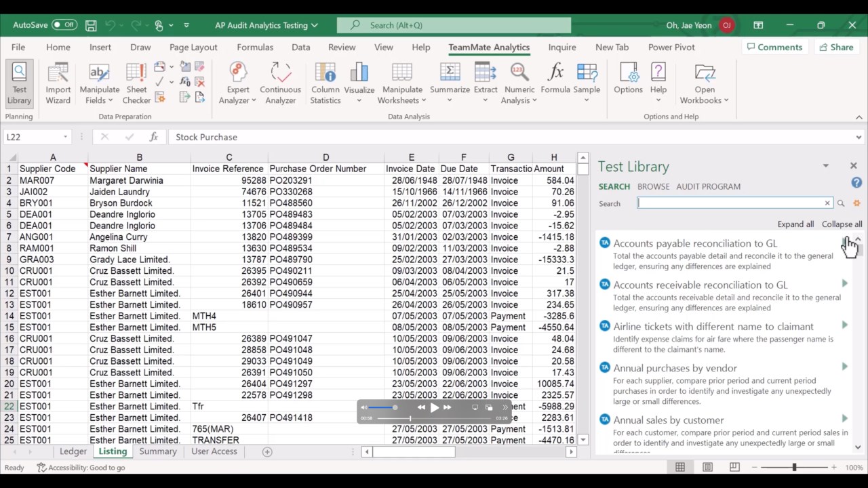Click Collapse all in Test Library

[842, 224]
